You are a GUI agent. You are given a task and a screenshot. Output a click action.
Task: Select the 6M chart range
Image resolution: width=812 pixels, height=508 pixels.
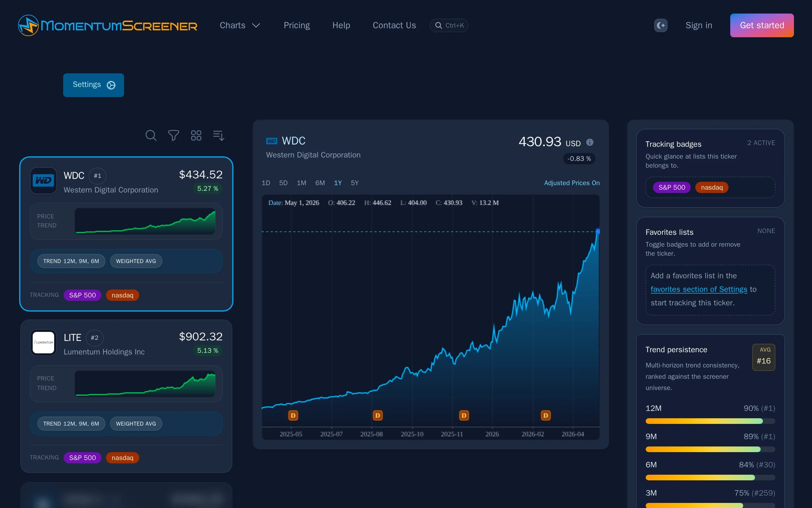click(x=320, y=183)
